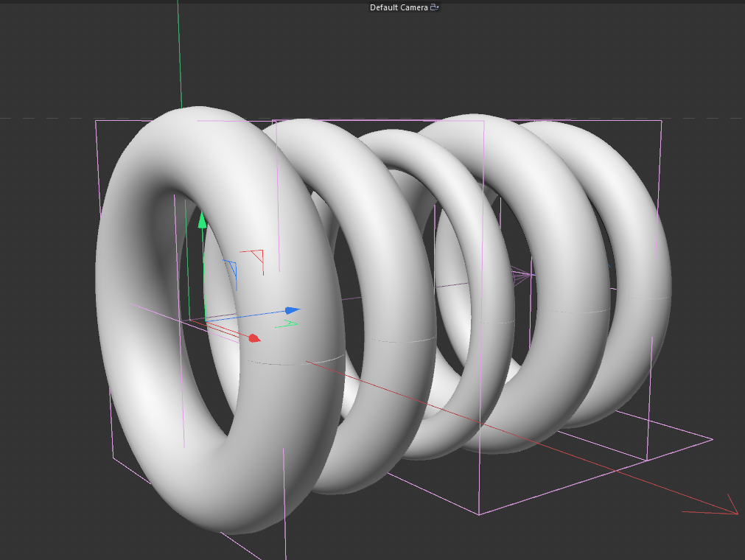
Task: Select the blue Z-axis arrow handle
Action: coord(293,311)
